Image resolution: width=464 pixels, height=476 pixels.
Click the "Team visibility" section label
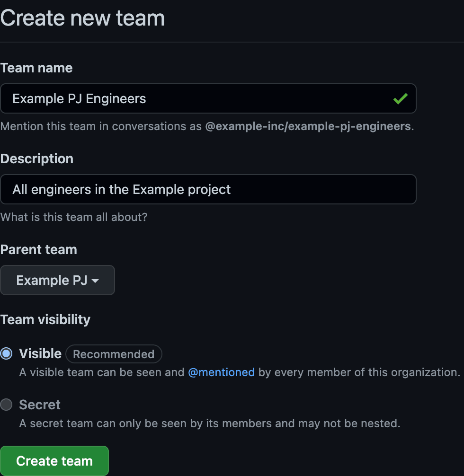[x=45, y=320]
